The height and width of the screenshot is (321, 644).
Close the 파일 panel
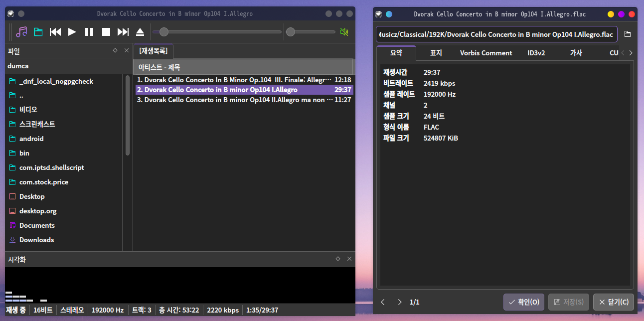(x=127, y=50)
